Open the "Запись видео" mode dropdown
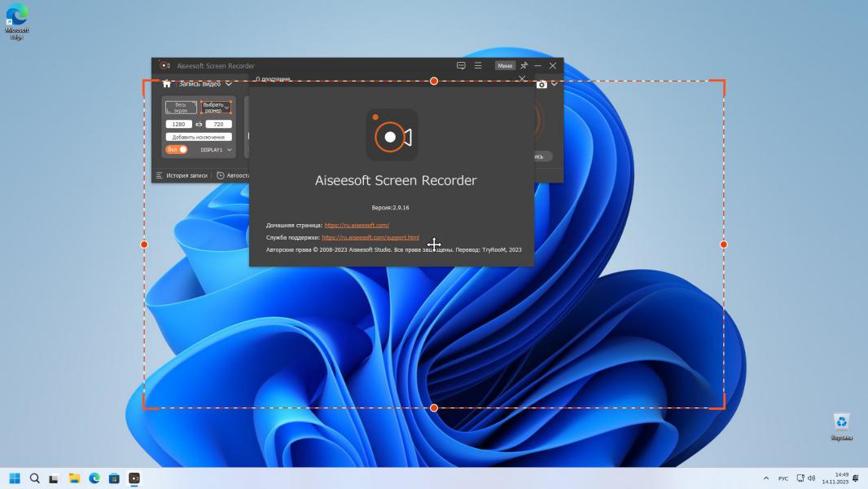868x489 pixels. coord(205,84)
